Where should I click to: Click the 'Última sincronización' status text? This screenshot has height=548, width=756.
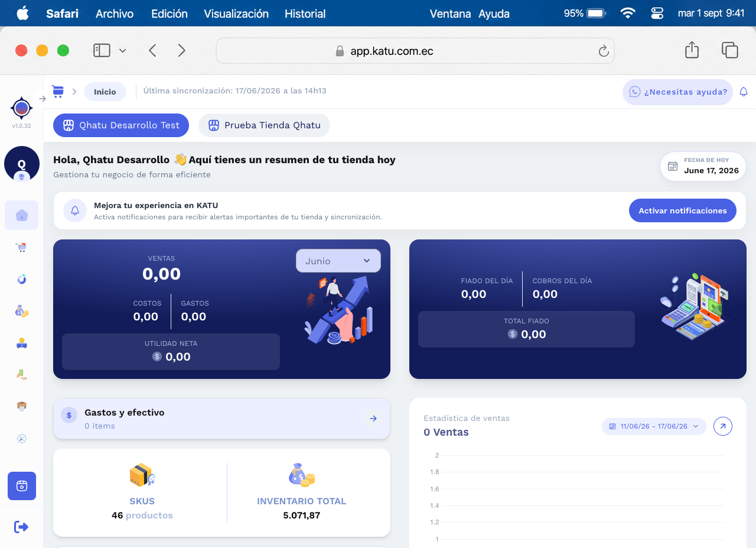tap(234, 91)
